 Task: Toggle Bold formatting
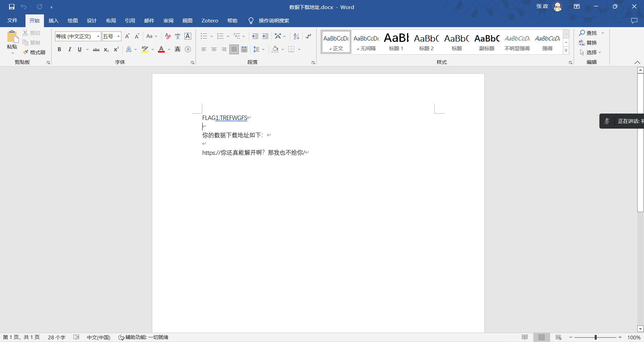[59, 49]
